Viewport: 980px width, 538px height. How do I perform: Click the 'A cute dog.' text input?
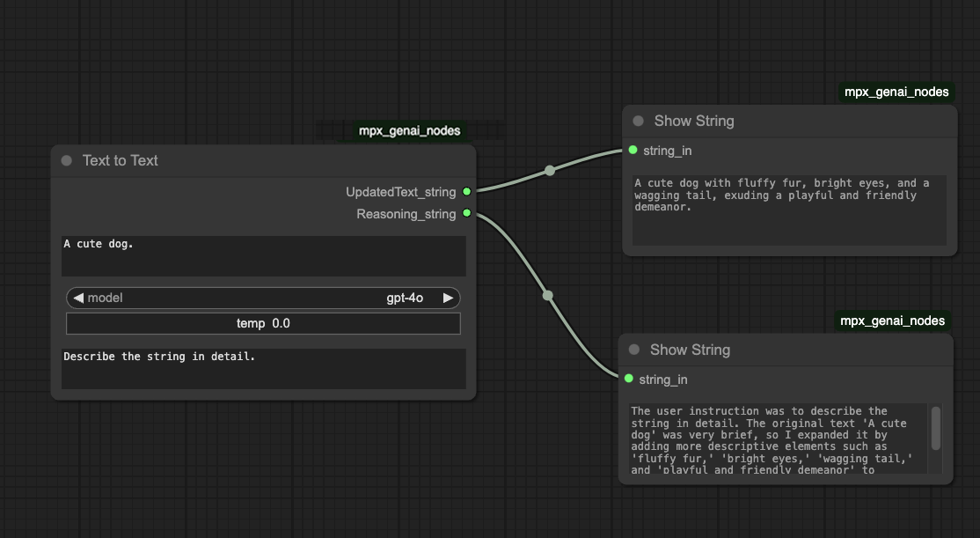[264, 256]
